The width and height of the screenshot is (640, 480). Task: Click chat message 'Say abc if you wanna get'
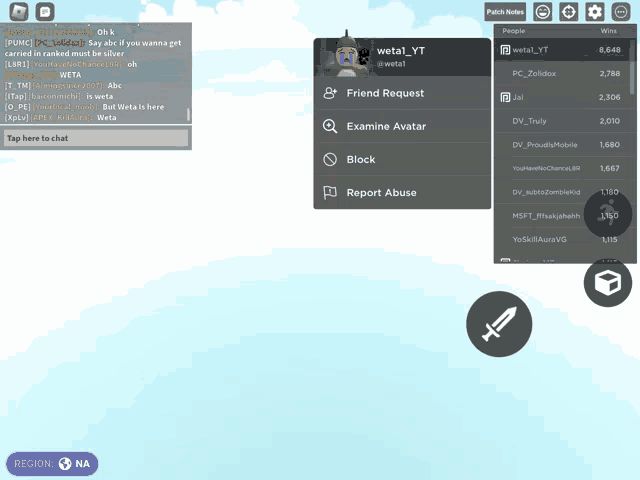tap(135, 43)
